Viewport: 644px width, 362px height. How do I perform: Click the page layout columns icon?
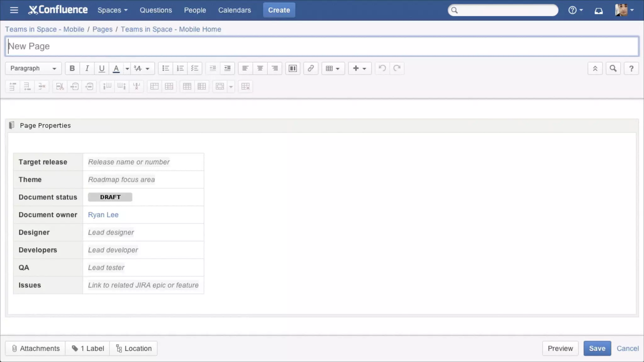[x=292, y=68]
